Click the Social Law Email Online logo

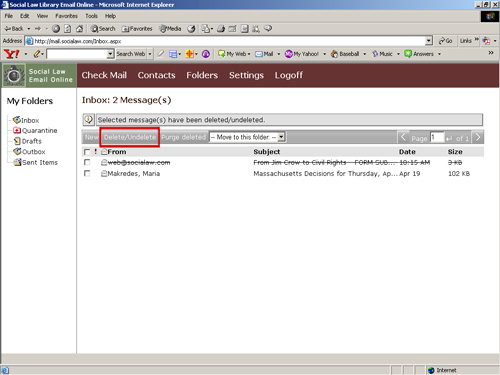pyautogui.click(x=39, y=75)
